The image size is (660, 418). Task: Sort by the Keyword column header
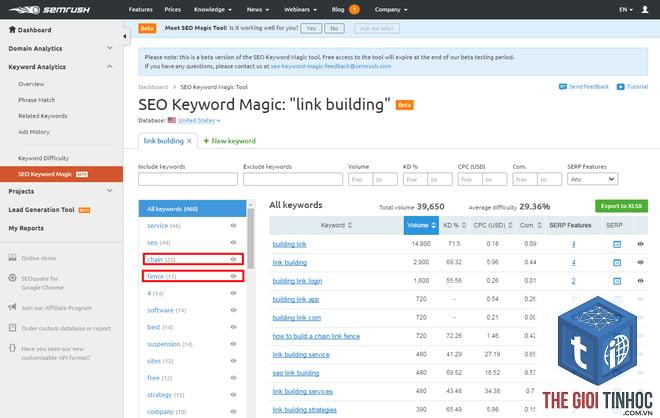tap(336, 225)
